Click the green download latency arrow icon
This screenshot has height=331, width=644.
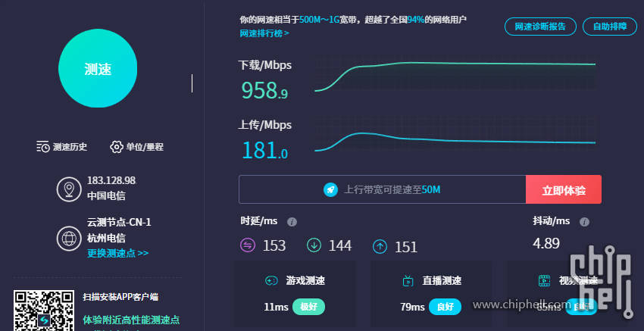pos(314,245)
